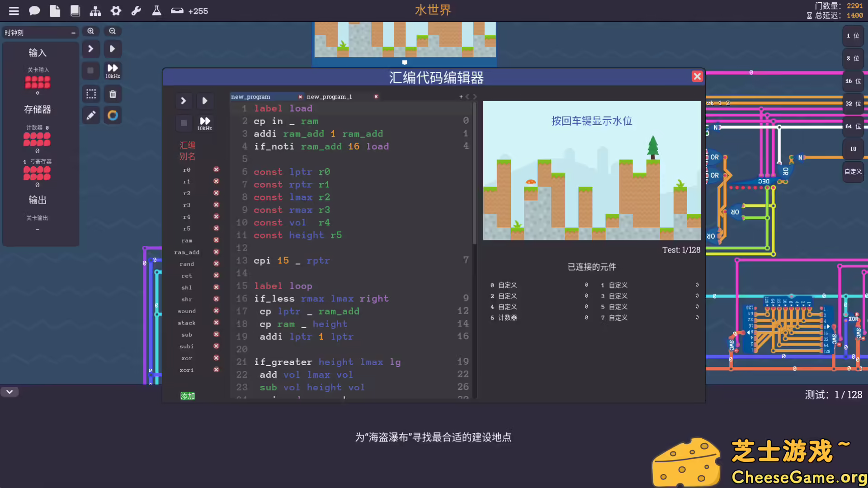Image resolution: width=868 pixels, height=488 pixels.
Task: Expand the bottom-left chevron panel
Action: 9,392
